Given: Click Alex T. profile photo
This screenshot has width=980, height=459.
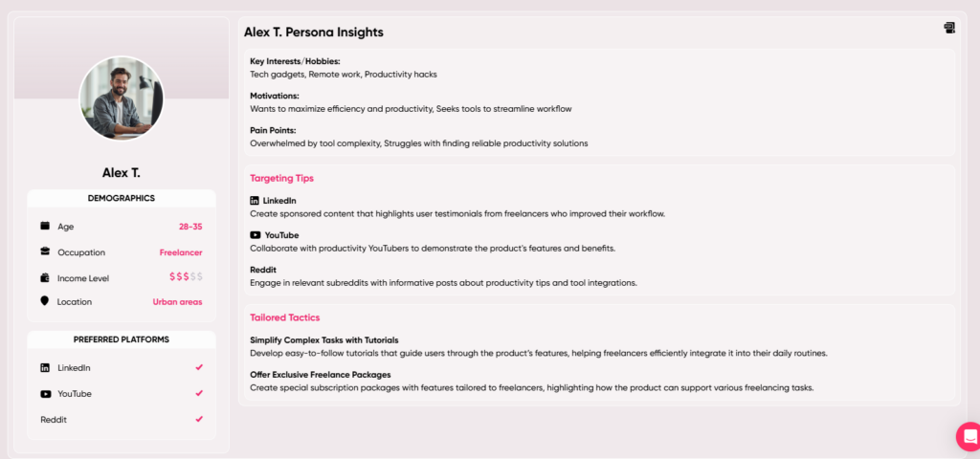Looking at the screenshot, I should coord(122,98).
